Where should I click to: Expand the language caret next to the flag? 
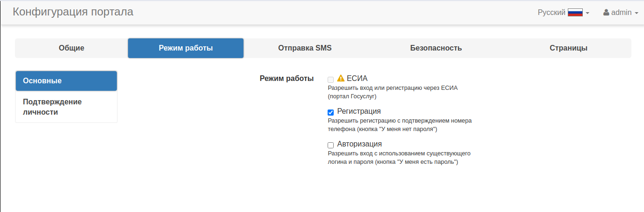(587, 13)
